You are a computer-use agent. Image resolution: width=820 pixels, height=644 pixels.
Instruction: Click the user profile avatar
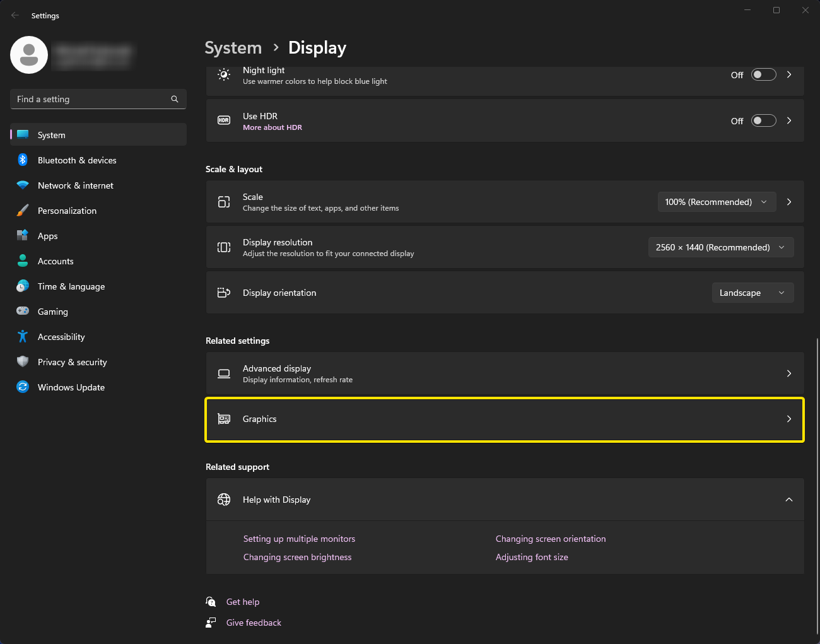pos(29,55)
